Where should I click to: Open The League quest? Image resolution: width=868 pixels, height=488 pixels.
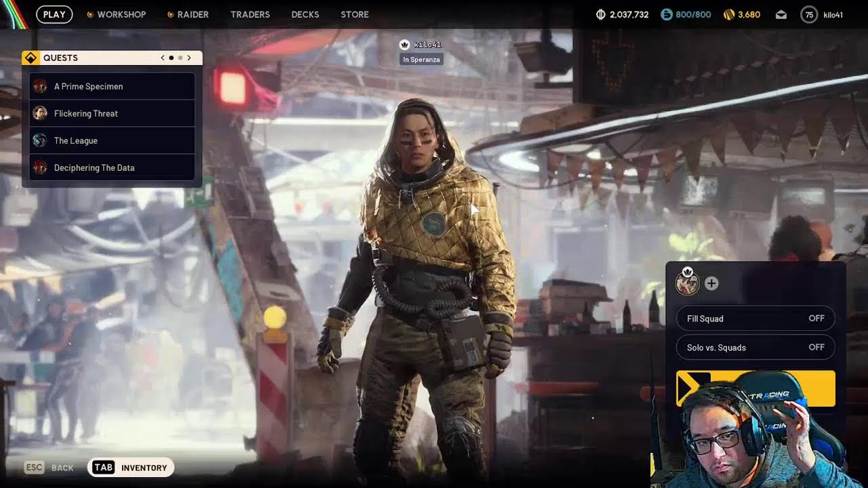click(x=112, y=140)
